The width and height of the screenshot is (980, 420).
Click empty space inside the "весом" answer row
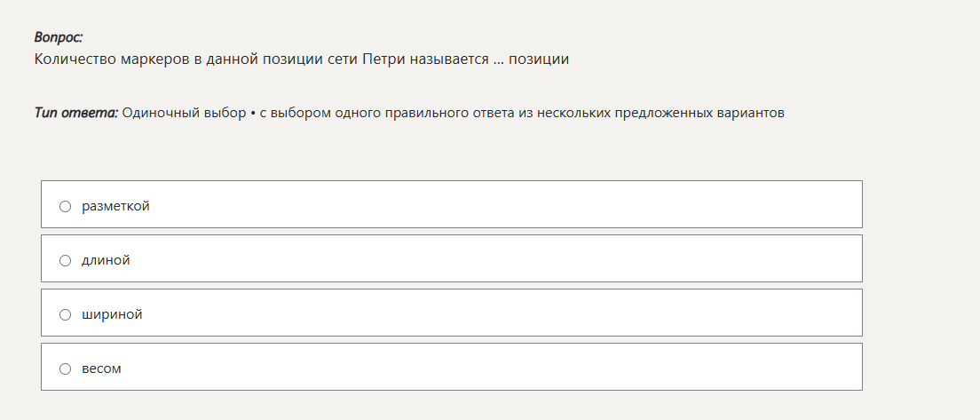[x=497, y=368]
